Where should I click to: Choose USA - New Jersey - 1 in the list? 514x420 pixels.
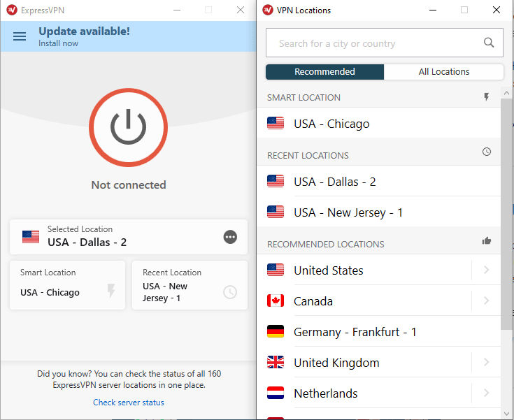(379, 212)
